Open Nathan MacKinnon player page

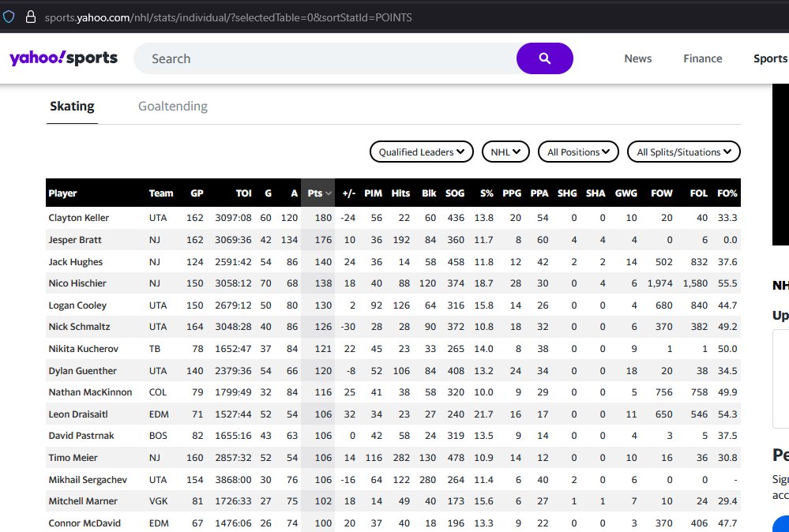(x=90, y=392)
